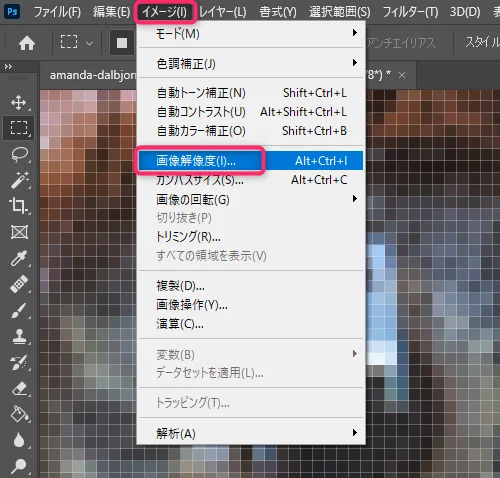Select the Blur tool
The width and height of the screenshot is (500, 478).
[x=19, y=440]
